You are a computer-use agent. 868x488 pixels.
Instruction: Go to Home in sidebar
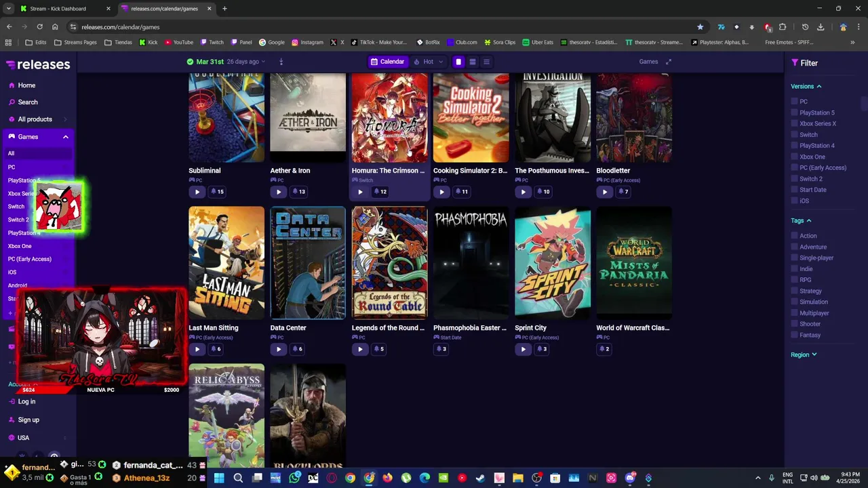coord(26,85)
